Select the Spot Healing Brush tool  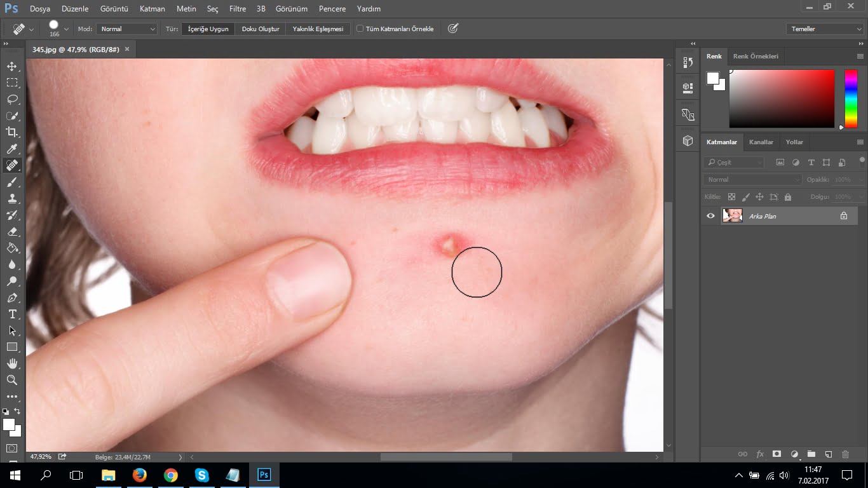click(x=11, y=165)
